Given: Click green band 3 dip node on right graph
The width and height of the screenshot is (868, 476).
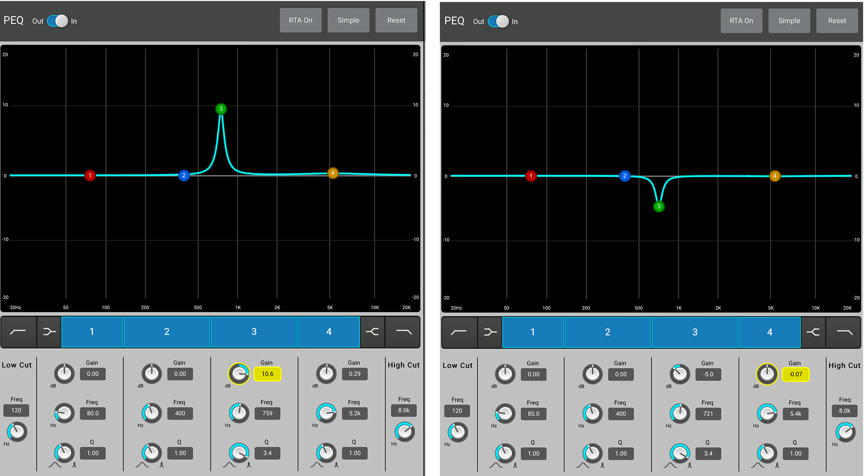Looking at the screenshot, I should coord(659,207).
